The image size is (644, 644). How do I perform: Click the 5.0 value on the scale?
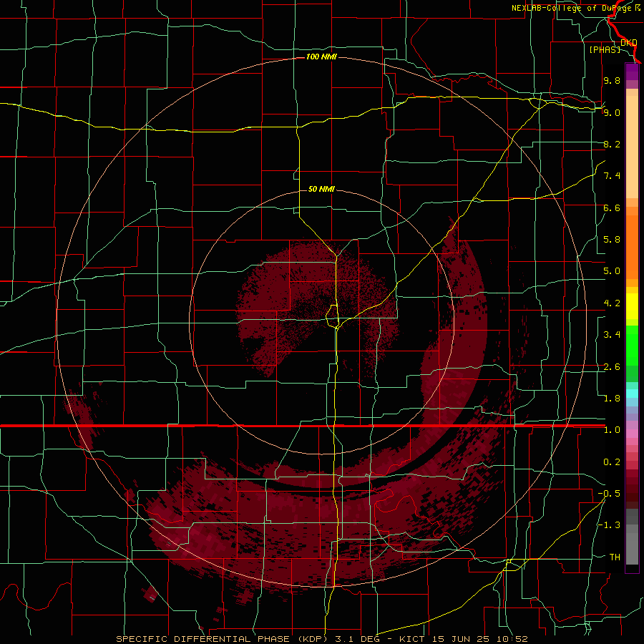pyautogui.click(x=612, y=271)
